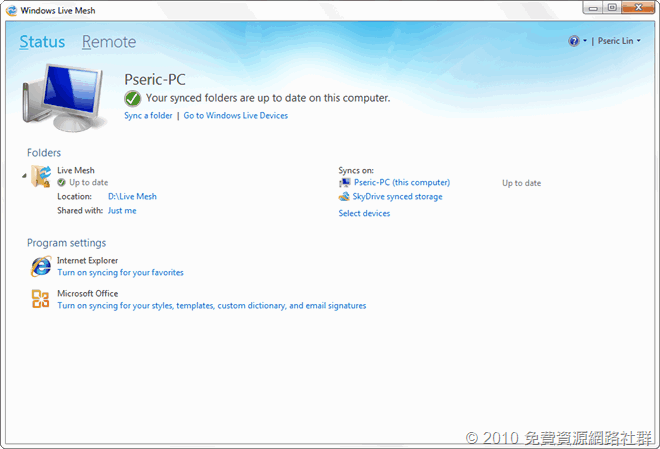This screenshot has width=660, height=449.
Task: Click the Select devices link
Action: (x=364, y=213)
